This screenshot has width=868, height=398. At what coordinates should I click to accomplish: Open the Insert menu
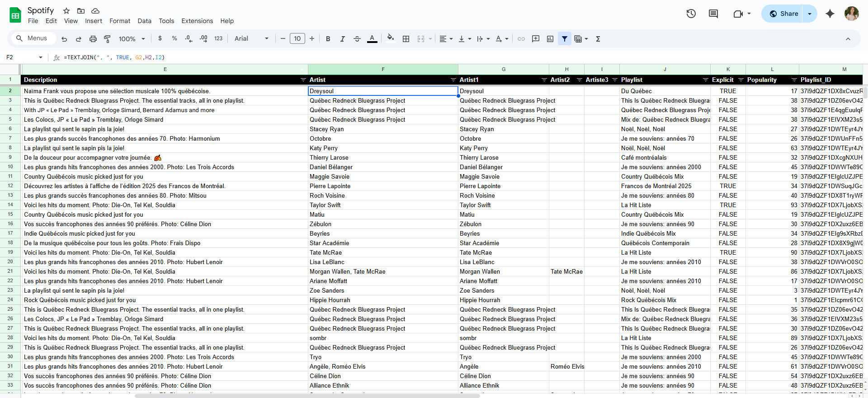pyautogui.click(x=94, y=21)
